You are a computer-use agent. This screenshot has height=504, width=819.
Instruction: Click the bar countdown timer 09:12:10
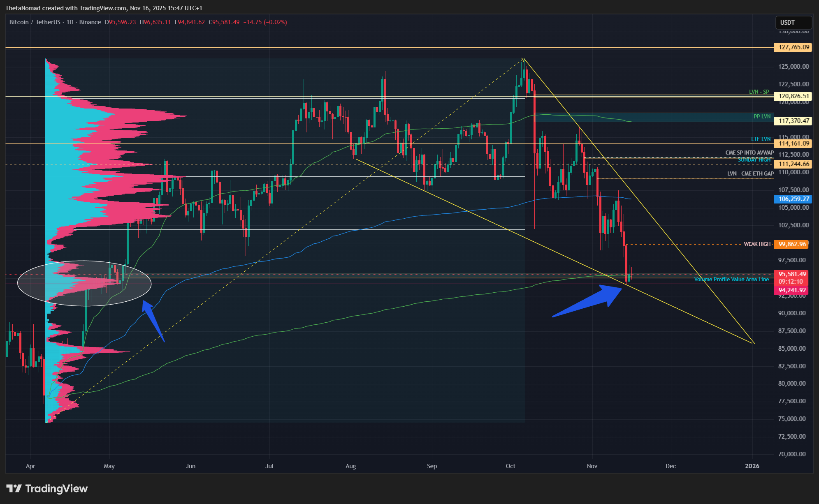(x=791, y=282)
